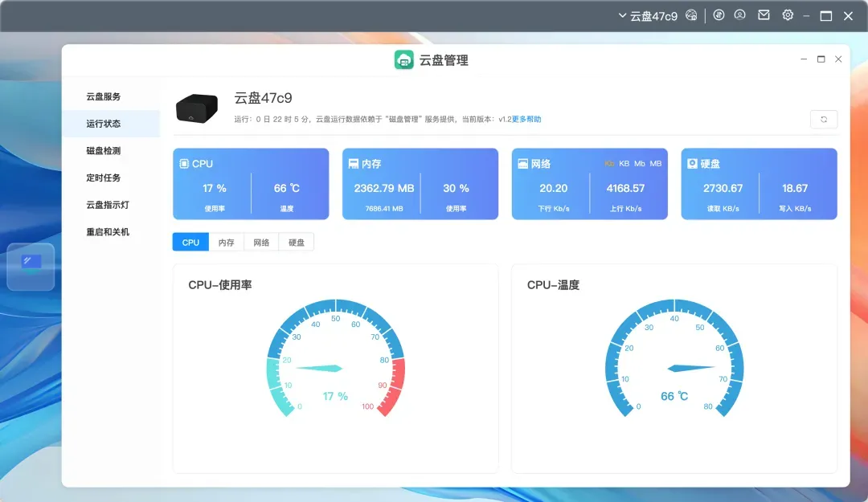Close the outer desktop window from top bar

(x=848, y=16)
